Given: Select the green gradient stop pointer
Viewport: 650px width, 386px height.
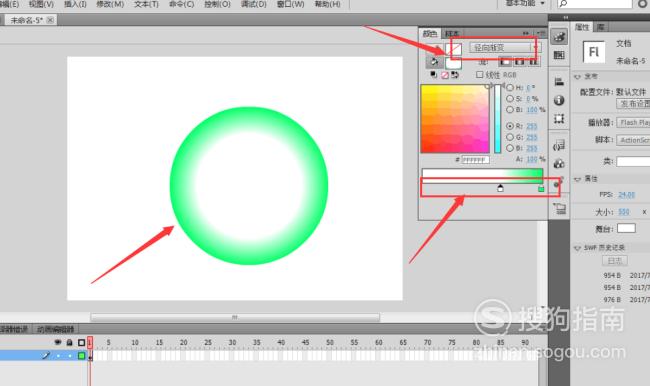Looking at the screenshot, I should click(x=541, y=189).
